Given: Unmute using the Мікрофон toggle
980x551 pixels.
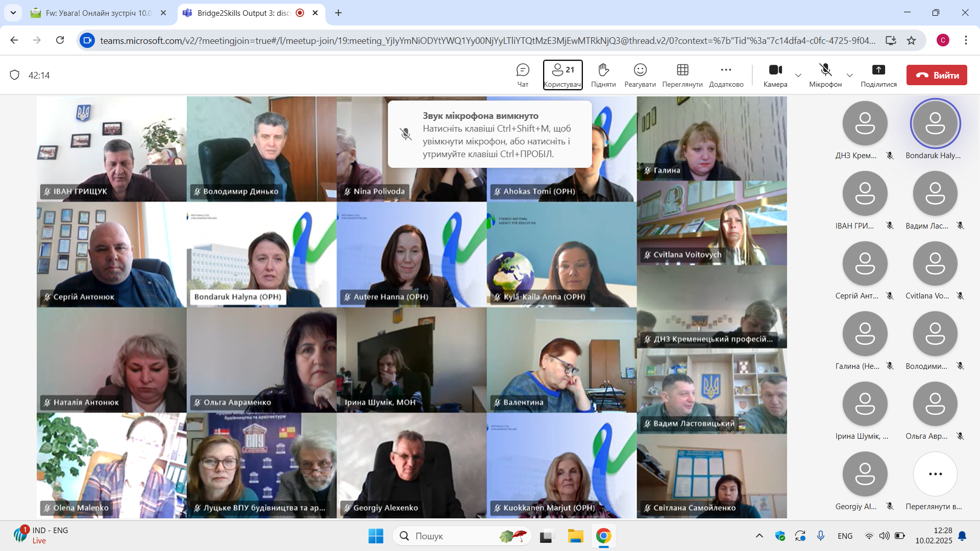Looking at the screenshot, I should coord(825,74).
